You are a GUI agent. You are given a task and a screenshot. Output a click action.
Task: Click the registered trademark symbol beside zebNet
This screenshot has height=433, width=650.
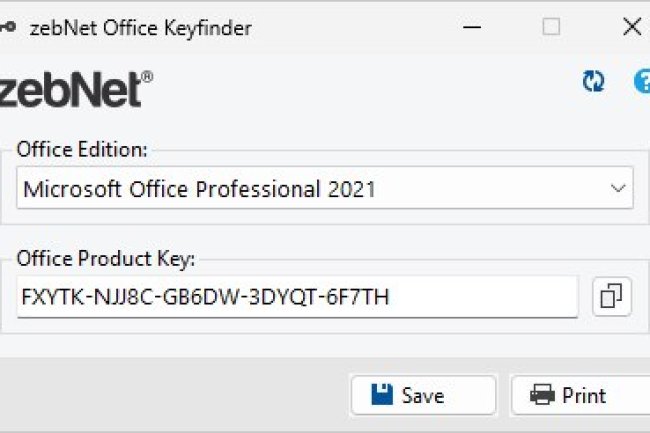tap(147, 76)
